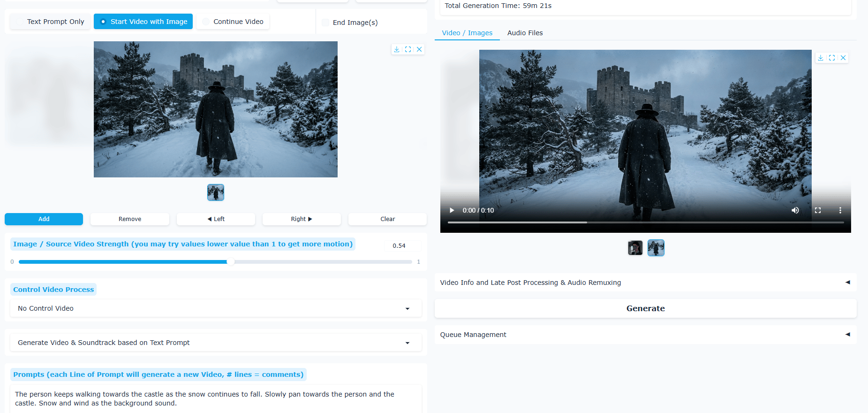Download the generated video
Image resolution: width=868 pixels, height=413 pixels.
(x=821, y=58)
